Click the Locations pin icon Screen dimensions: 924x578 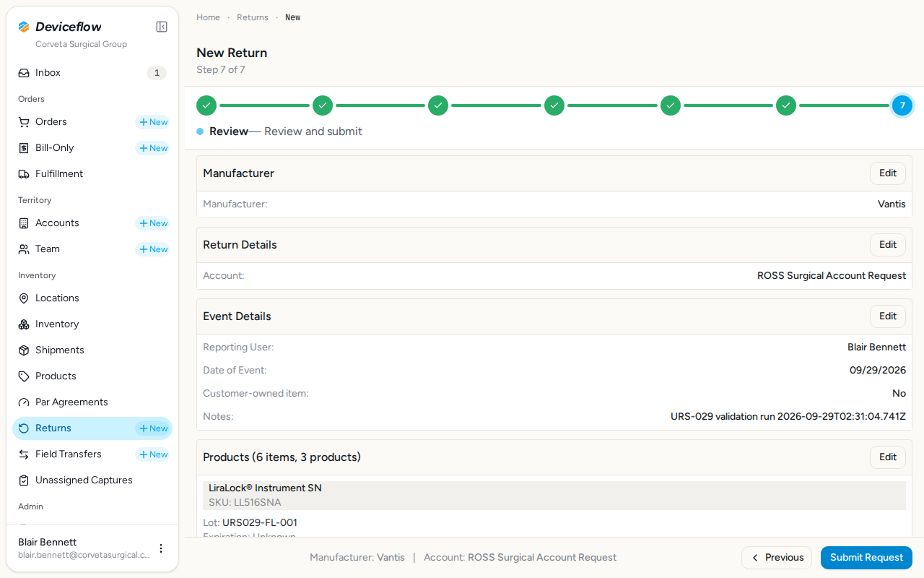24,298
